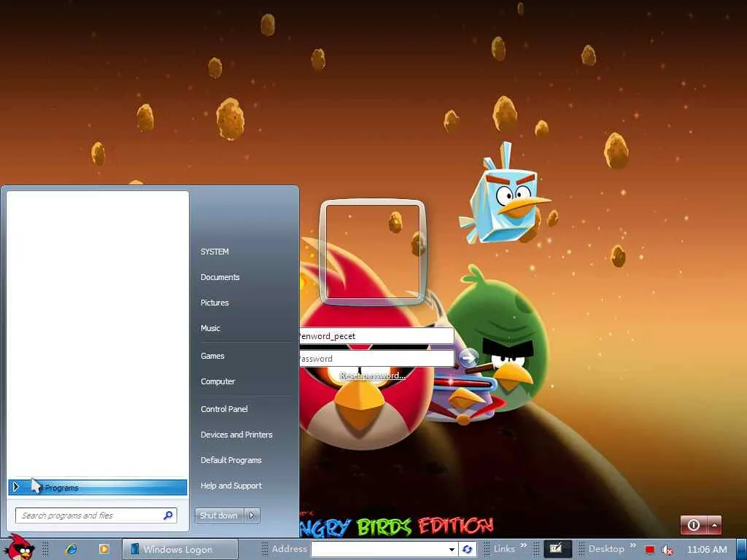Open the logon shutdown options arrow
The width and height of the screenshot is (747, 560).
click(x=714, y=525)
